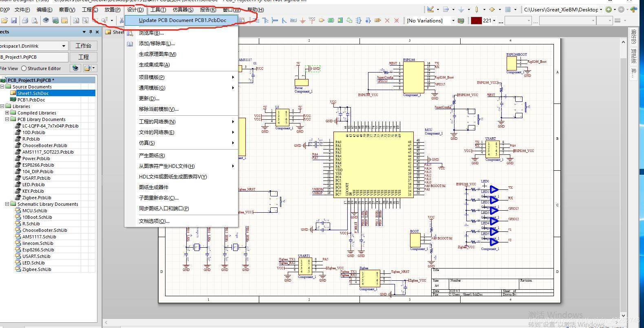Collapse the PCB Library Documents node
The height and width of the screenshot is (328, 644).
[x=7, y=119]
